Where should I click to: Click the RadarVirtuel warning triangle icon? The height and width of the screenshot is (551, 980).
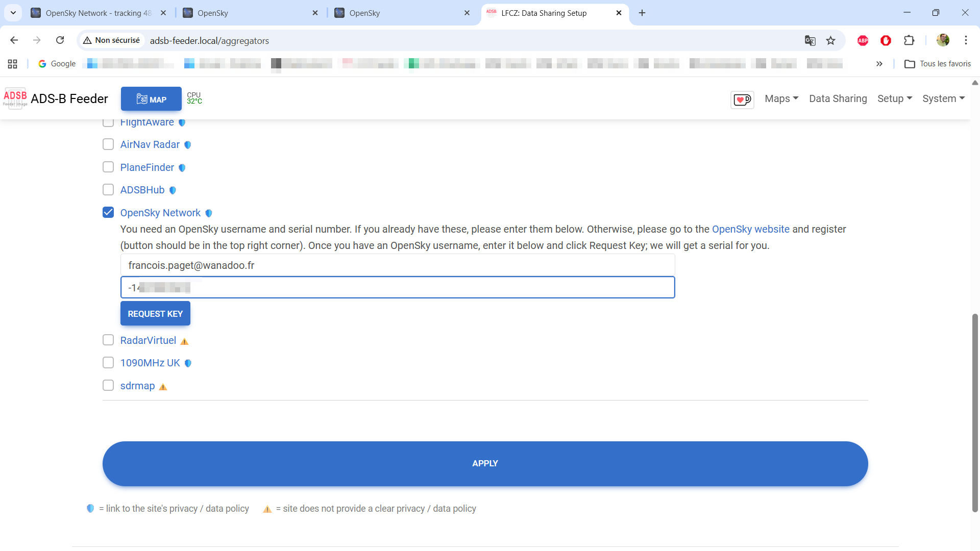click(185, 341)
